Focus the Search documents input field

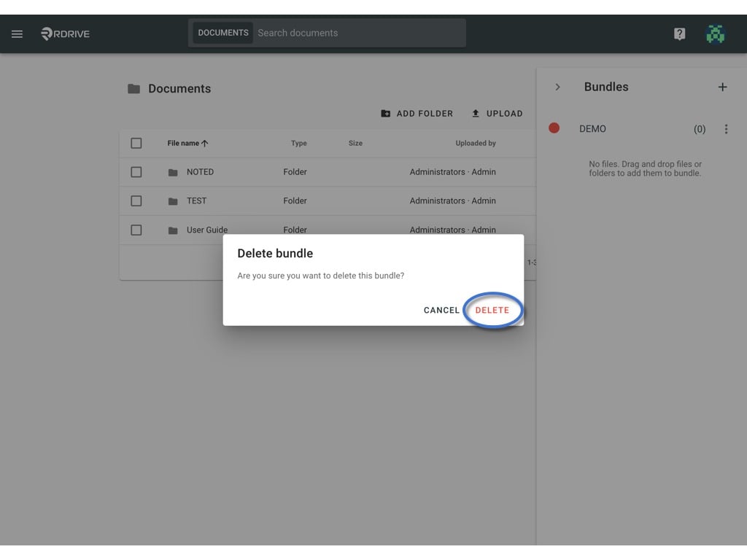tap(359, 33)
